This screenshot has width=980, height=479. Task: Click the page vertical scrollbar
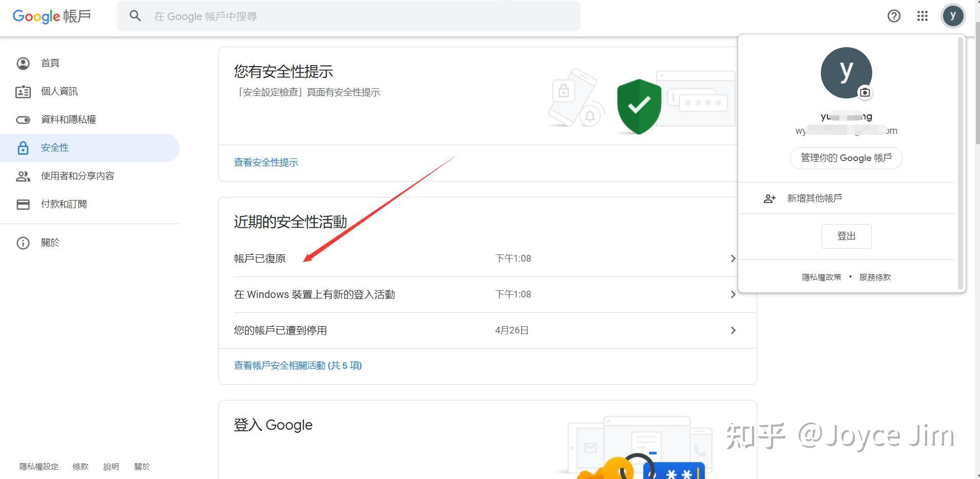(x=977, y=82)
